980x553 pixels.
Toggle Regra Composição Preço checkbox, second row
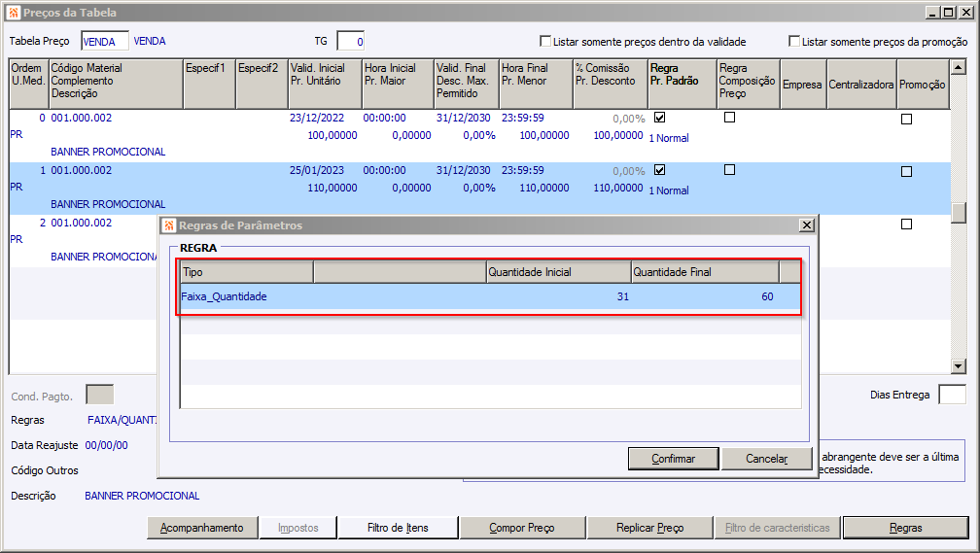pos(730,170)
